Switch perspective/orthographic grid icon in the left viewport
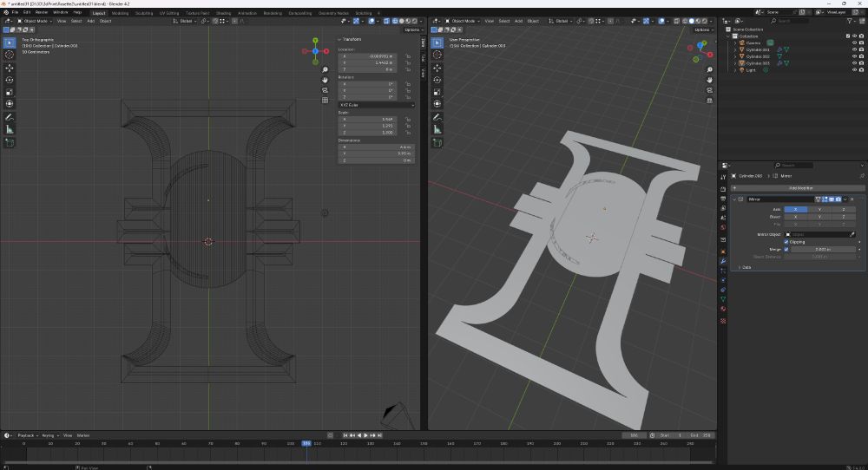Image resolution: width=868 pixels, height=470 pixels. click(x=325, y=100)
